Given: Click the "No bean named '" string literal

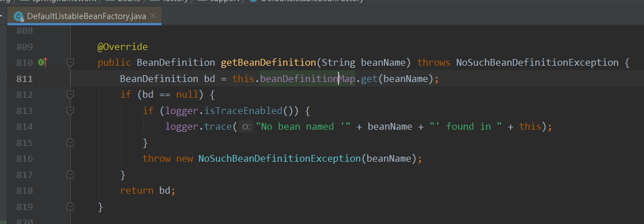Looking at the screenshot, I should point(303,126).
